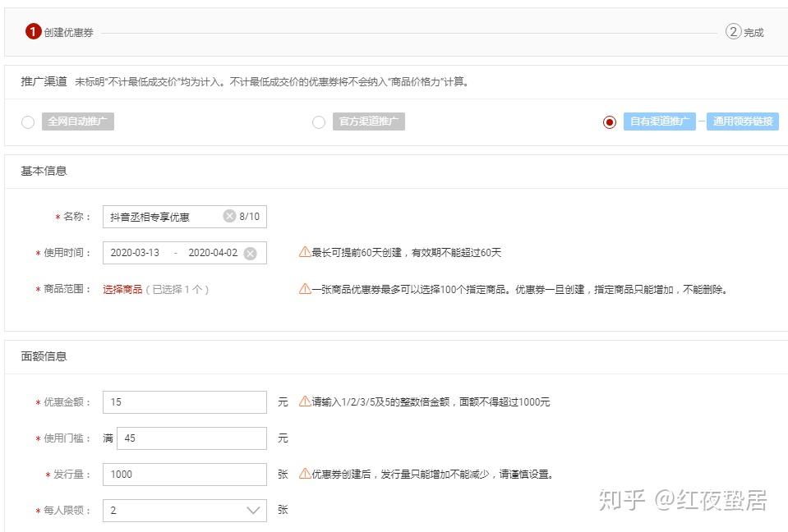Click the 自有渠道推广 blue label button
This screenshot has height=532, width=788.
pyautogui.click(x=660, y=122)
